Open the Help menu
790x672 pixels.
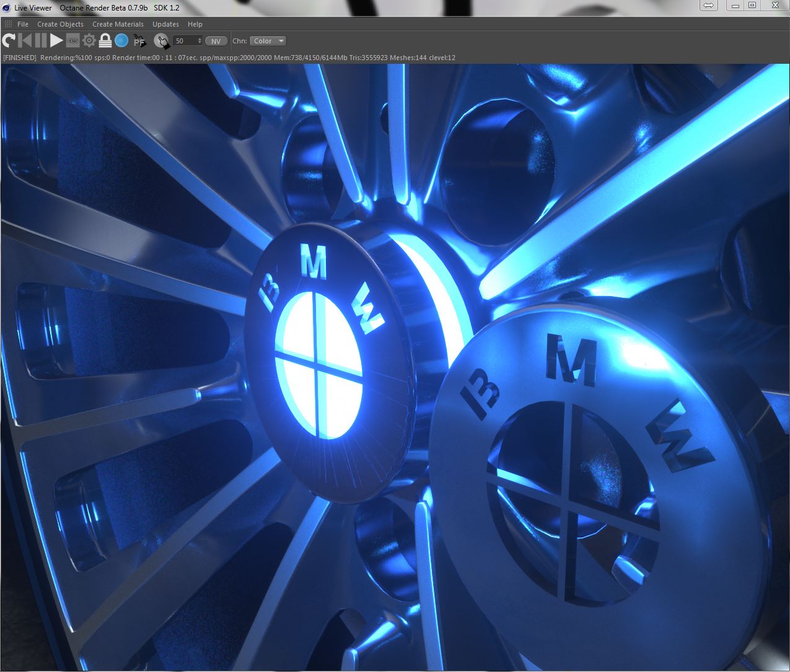click(x=195, y=24)
